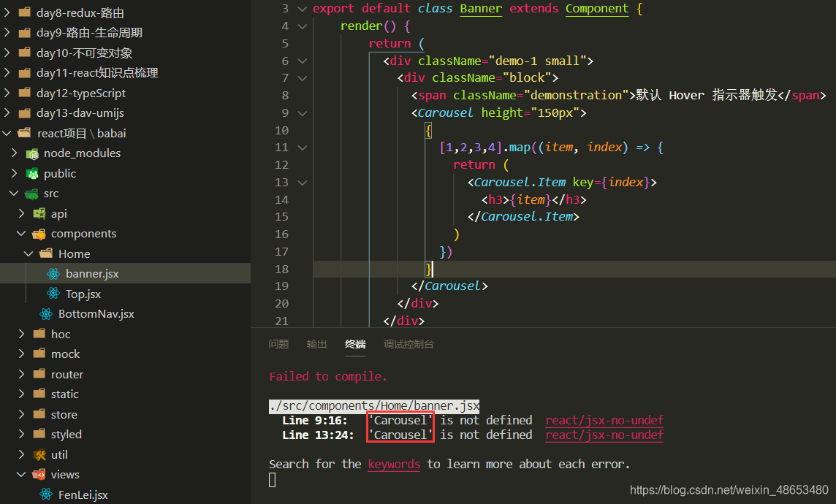Click the React icon beside banner.jsx
This screenshot has width=836, height=504.
point(53,274)
